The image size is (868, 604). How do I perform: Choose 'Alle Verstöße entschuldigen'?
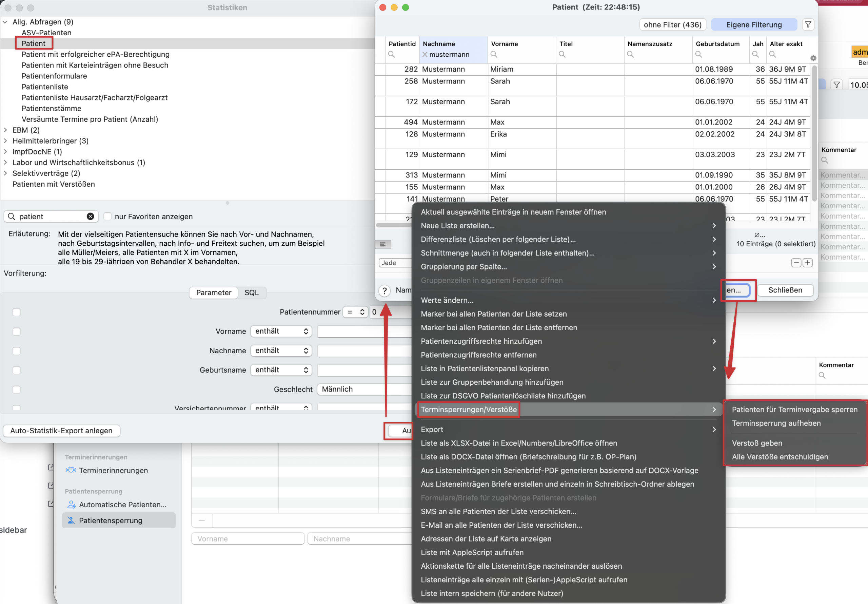click(794, 456)
